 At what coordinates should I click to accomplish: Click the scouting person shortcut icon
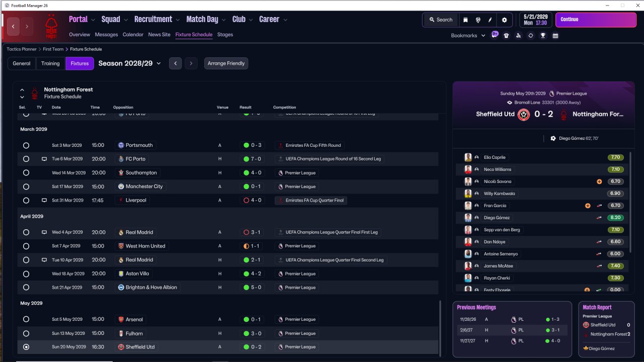518,36
